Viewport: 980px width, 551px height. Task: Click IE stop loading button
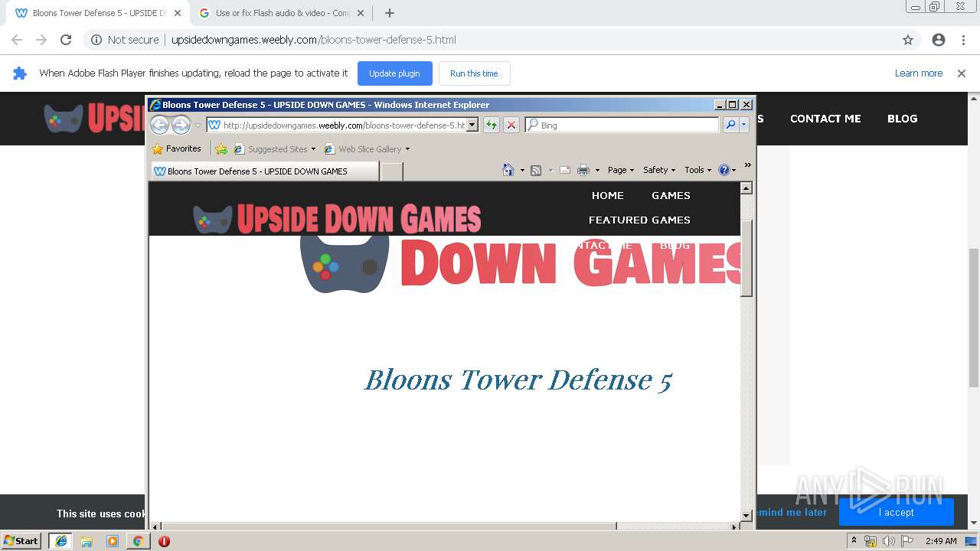511,125
